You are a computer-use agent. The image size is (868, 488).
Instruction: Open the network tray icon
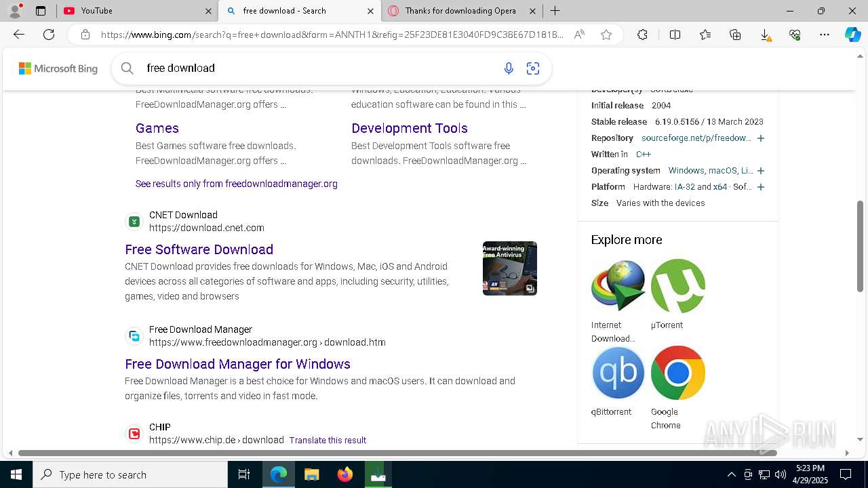(x=764, y=474)
